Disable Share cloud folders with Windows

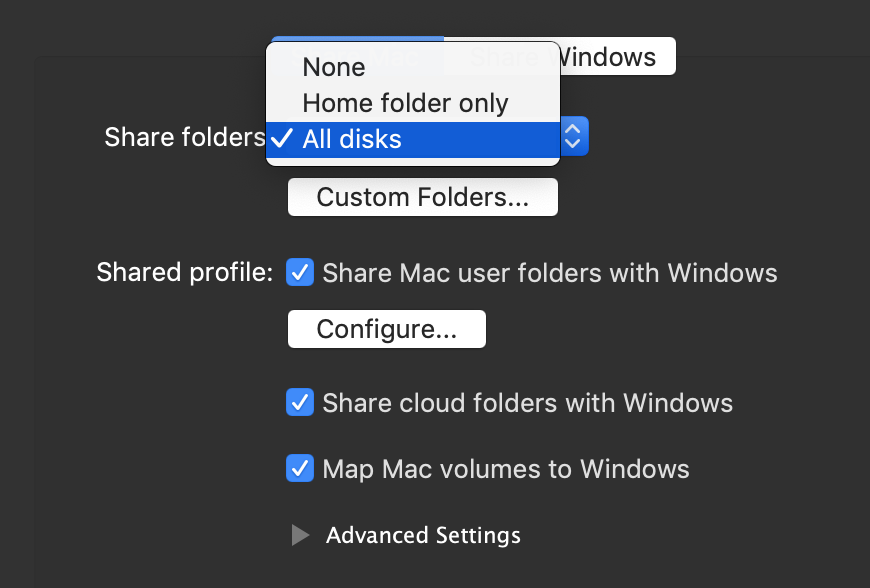coord(300,402)
